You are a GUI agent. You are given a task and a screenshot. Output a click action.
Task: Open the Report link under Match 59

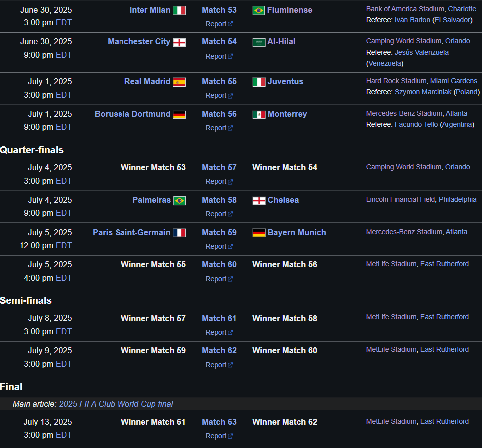[219, 247]
